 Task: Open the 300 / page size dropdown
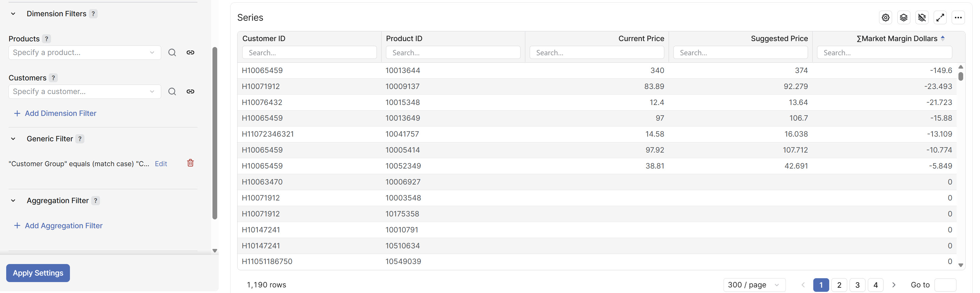coord(754,285)
